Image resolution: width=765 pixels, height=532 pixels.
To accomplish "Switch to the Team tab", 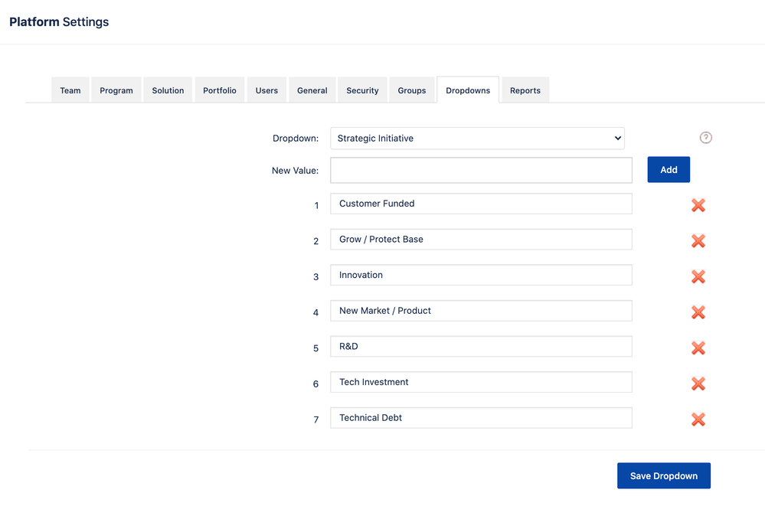I will point(70,90).
